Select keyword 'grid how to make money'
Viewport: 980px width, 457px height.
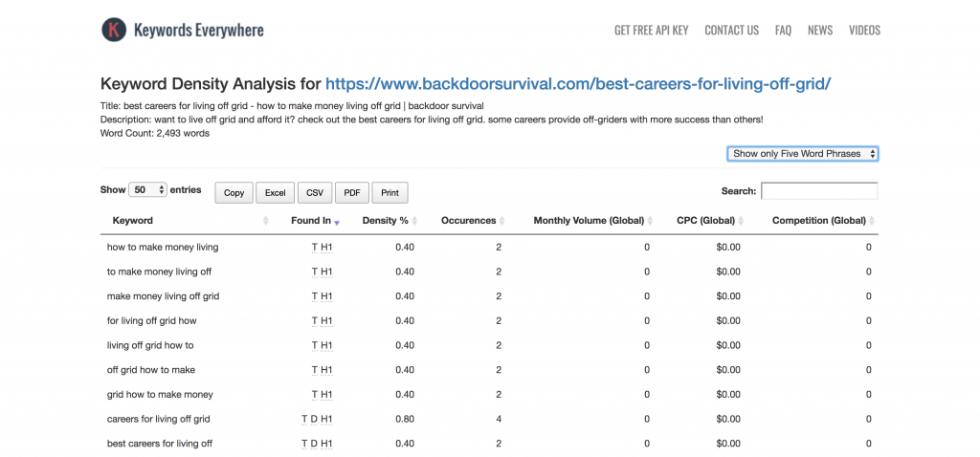pos(160,395)
